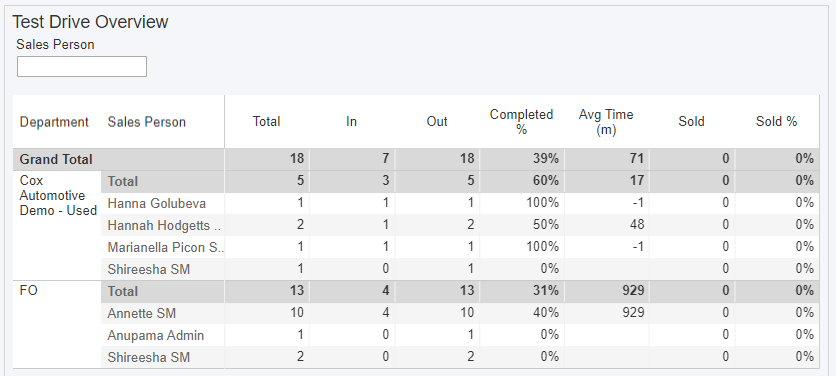
Task: Select the Annette SM row
Action: click(460, 313)
